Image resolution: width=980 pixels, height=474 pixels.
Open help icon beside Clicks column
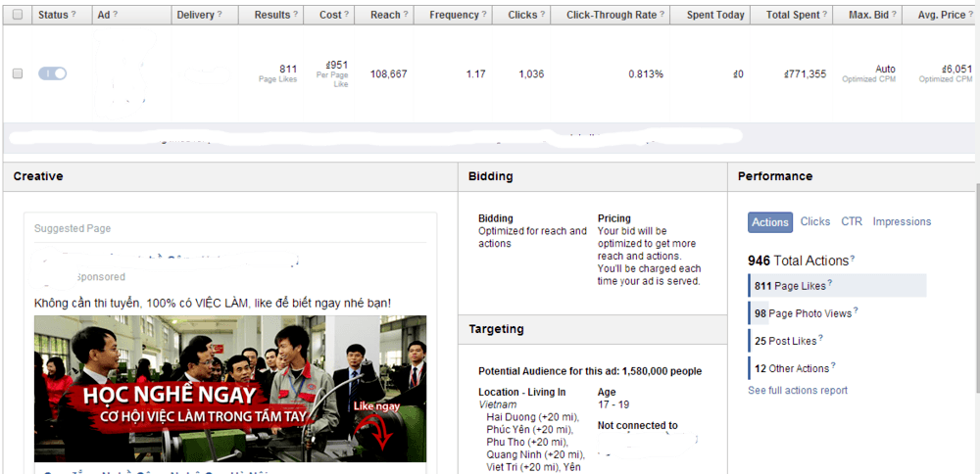point(543,15)
